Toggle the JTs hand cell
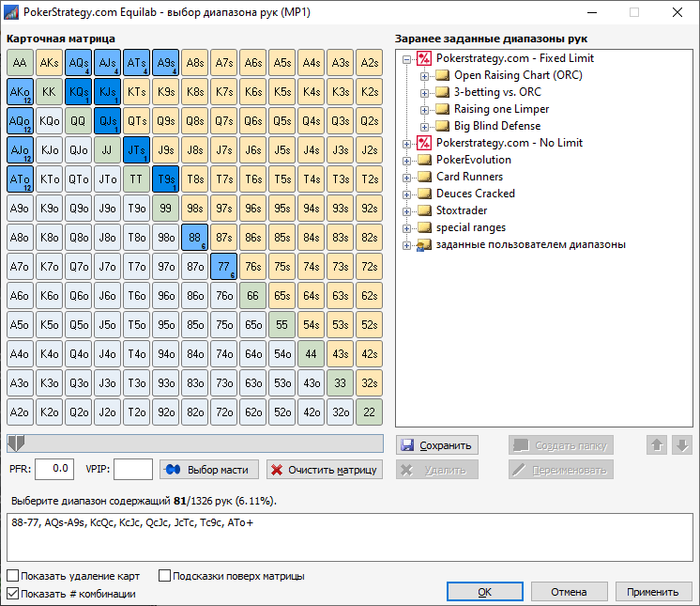 tap(136, 150)
